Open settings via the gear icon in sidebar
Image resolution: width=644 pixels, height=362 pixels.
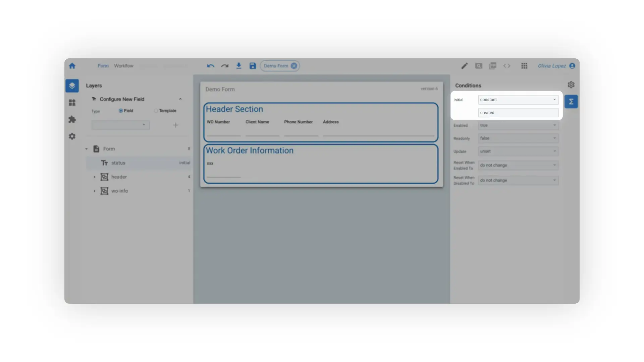pos(72,136)
